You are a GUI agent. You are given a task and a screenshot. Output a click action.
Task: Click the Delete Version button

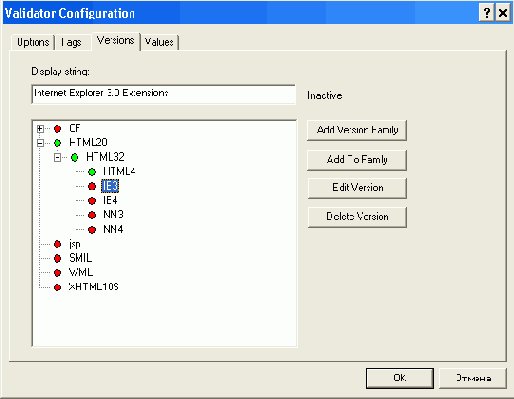[x=357, y=217]
